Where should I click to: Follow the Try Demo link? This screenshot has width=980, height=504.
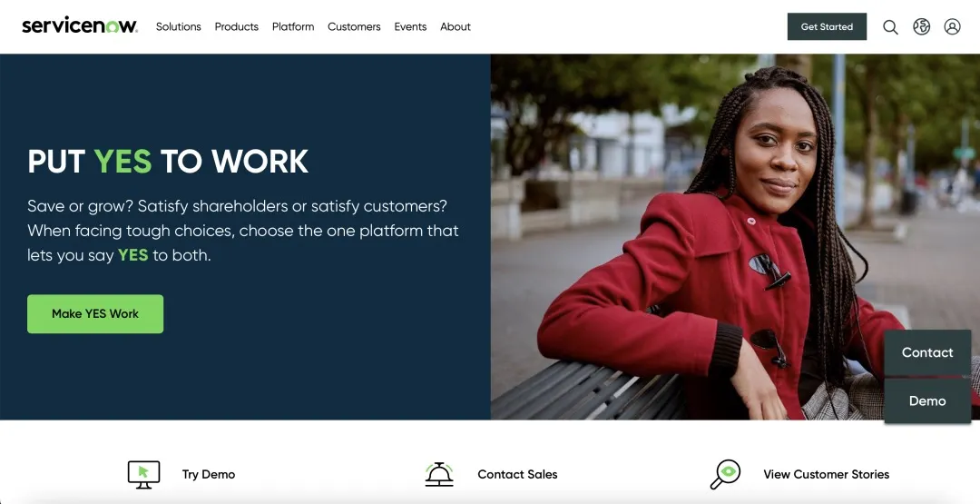[x=209, y=475]
